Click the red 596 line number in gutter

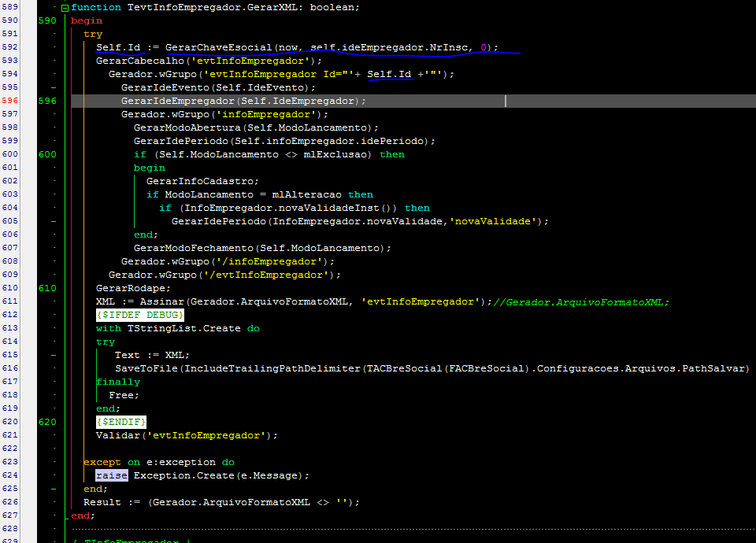(9, 101)
